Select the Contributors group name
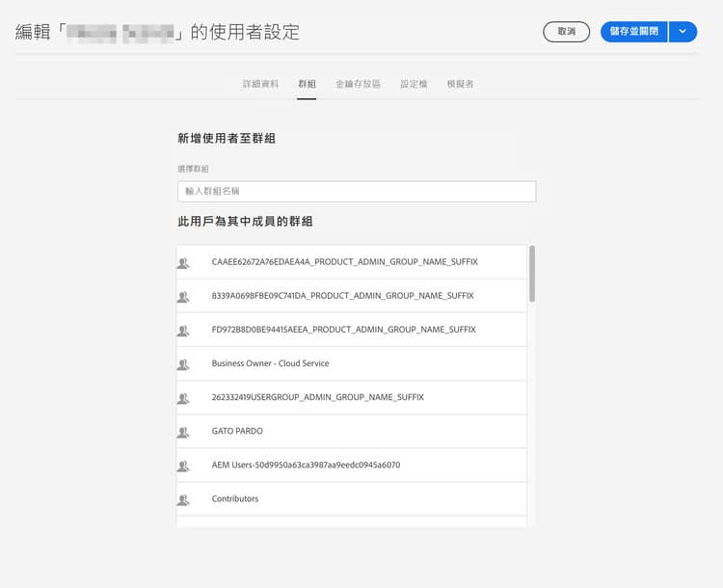Image resolution: width=723 pixels, height=588 pixels. pos(234,498)
